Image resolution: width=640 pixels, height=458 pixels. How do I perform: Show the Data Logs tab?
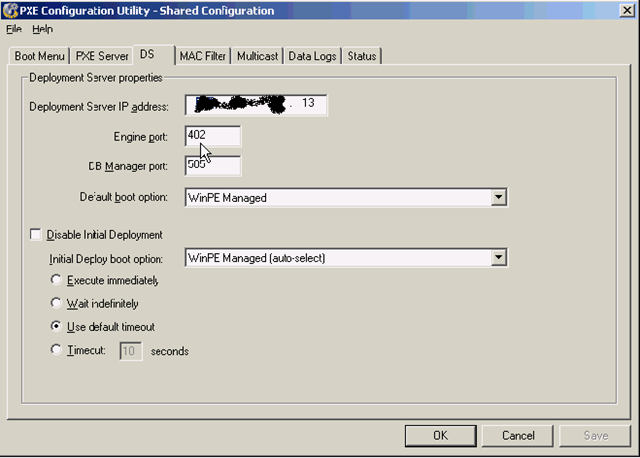point(313,56)
